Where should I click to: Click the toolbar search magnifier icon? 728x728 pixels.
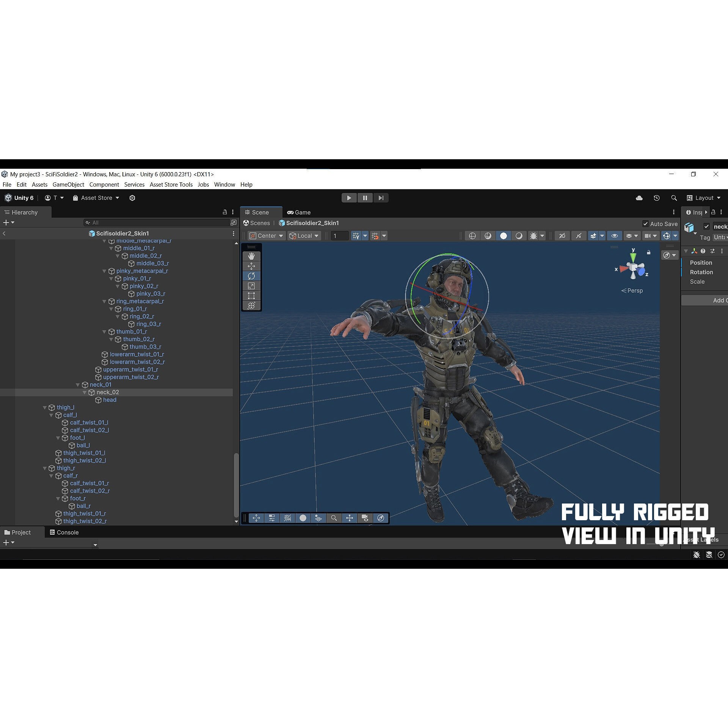[674, 198]
